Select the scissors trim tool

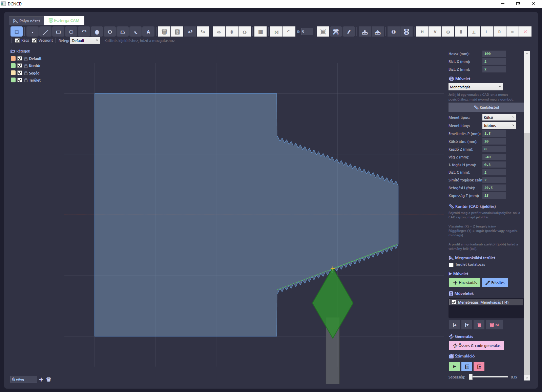pos(336,32)
